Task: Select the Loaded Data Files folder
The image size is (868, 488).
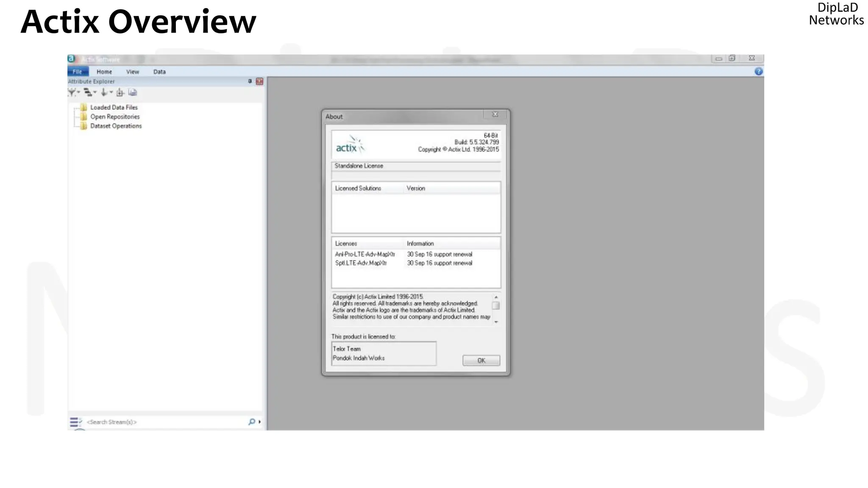Action: (114, 108)
